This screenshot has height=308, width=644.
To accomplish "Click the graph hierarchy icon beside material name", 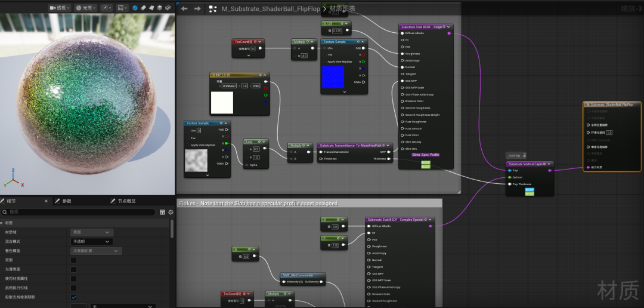I will coord(213,9).
